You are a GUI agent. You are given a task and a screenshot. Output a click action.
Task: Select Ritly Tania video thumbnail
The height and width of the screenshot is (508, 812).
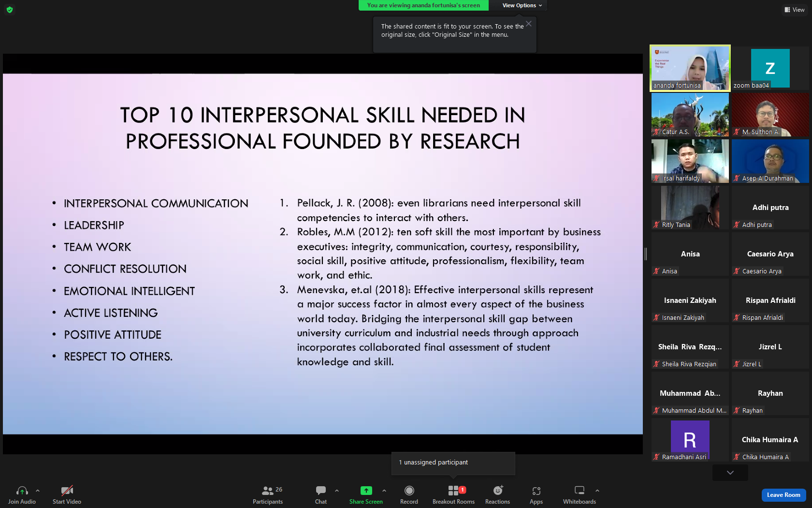pos(690,207)
